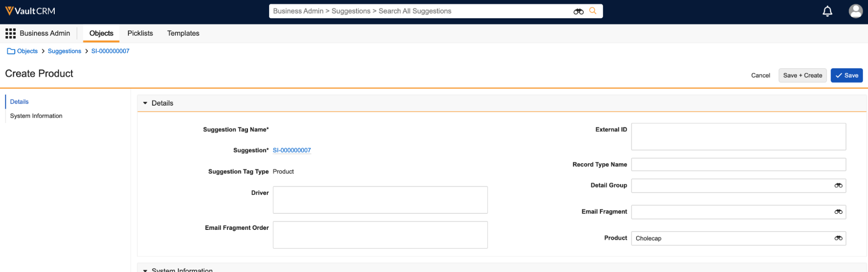Switch to the Picklists tab

(140, 33)
